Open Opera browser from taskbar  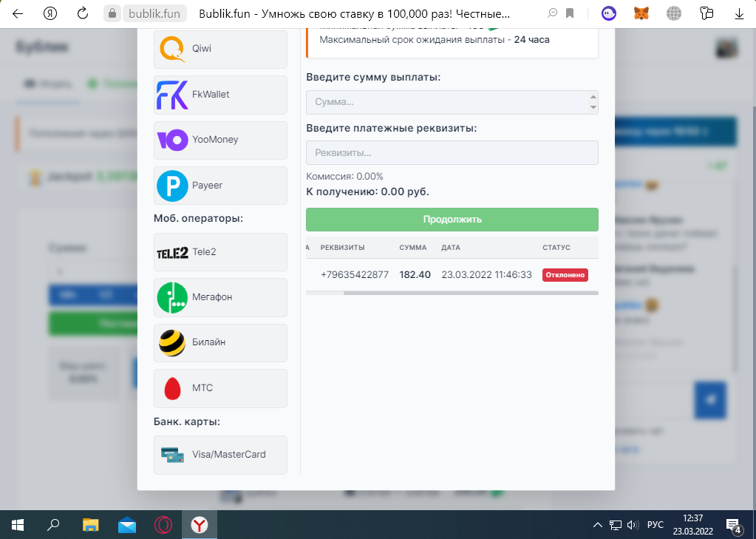pos(163,524)
